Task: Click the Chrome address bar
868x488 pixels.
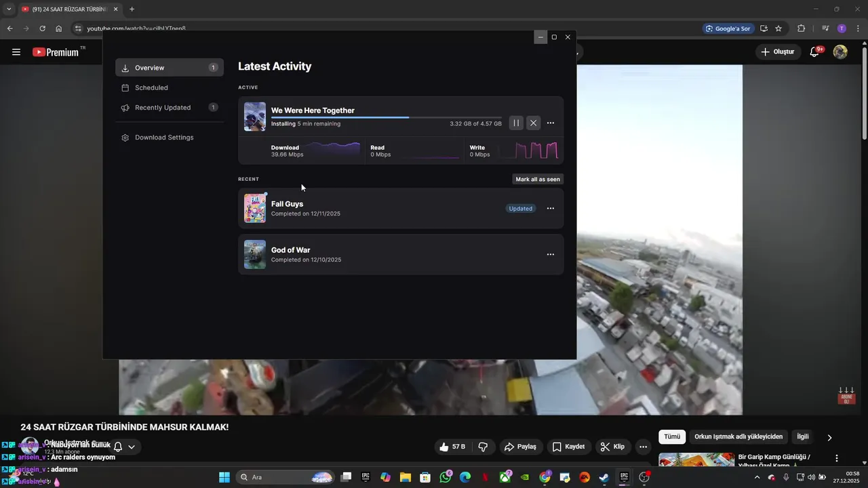Action: tap(387, 28)
